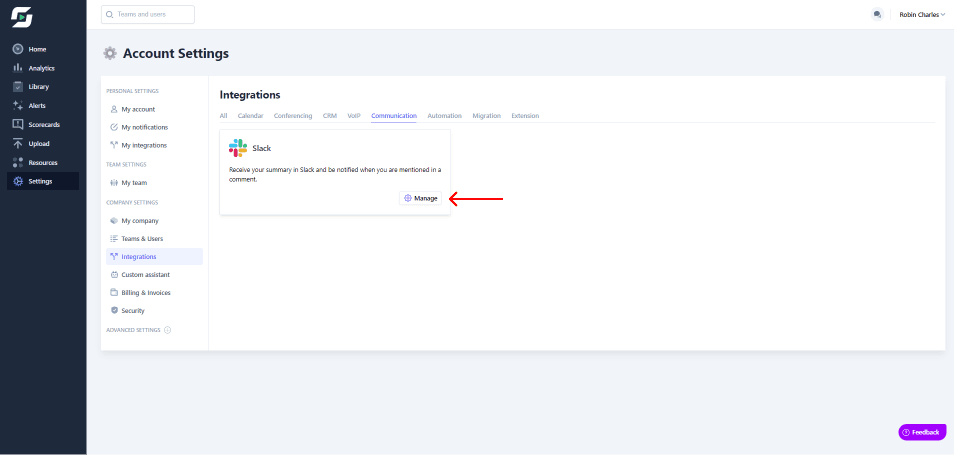
Task: Open Alerts sparkle icon
Action: click(x=18, y=106)
